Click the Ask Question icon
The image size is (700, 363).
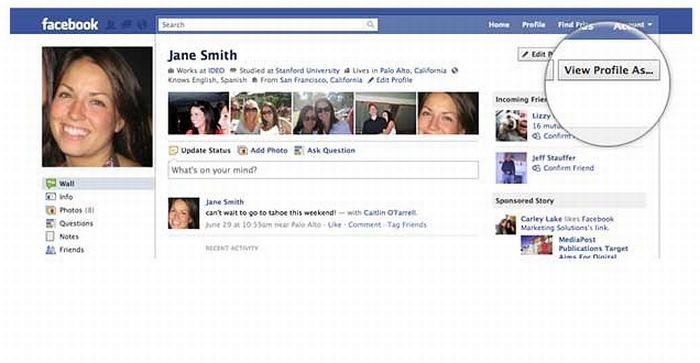299,150
